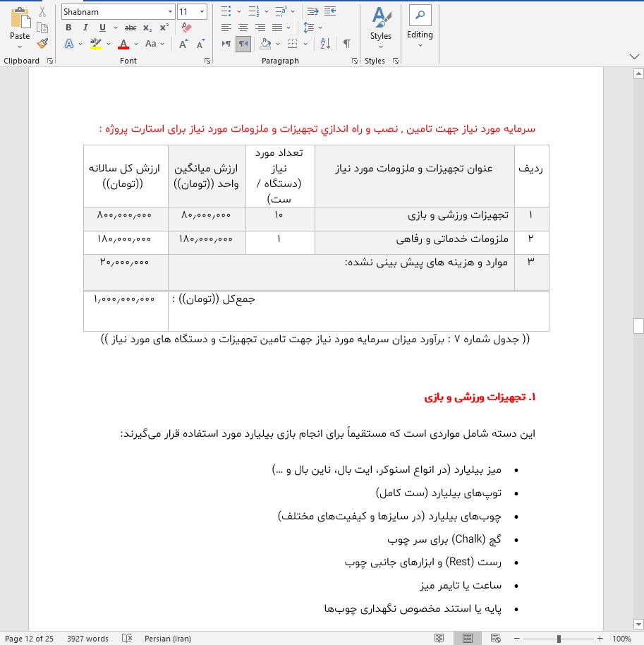Switch text direction to left-to-right
The width and height of the screenshot is (644, 645).
coord(227,43)
